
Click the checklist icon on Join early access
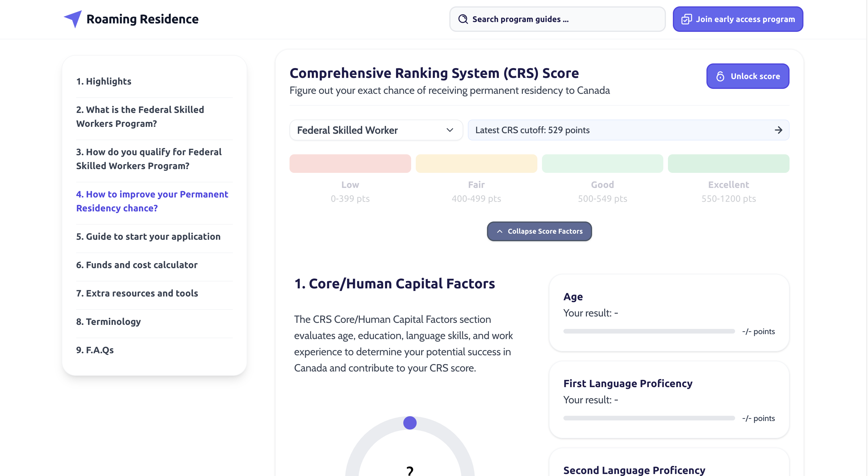(686, 19)
